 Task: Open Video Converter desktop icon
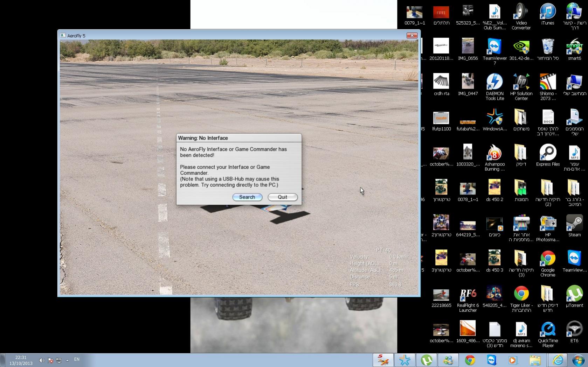tap(521, 16)
